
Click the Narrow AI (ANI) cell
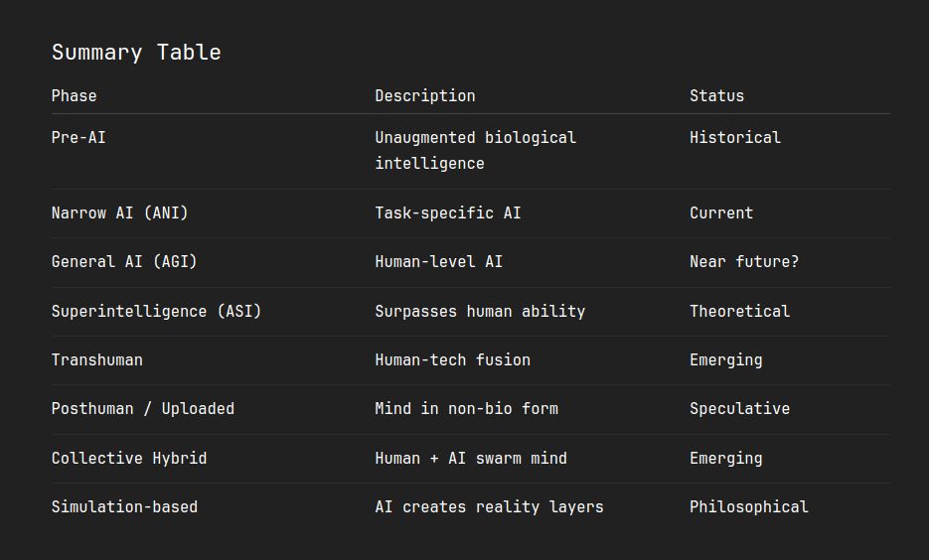pos(119,213)
